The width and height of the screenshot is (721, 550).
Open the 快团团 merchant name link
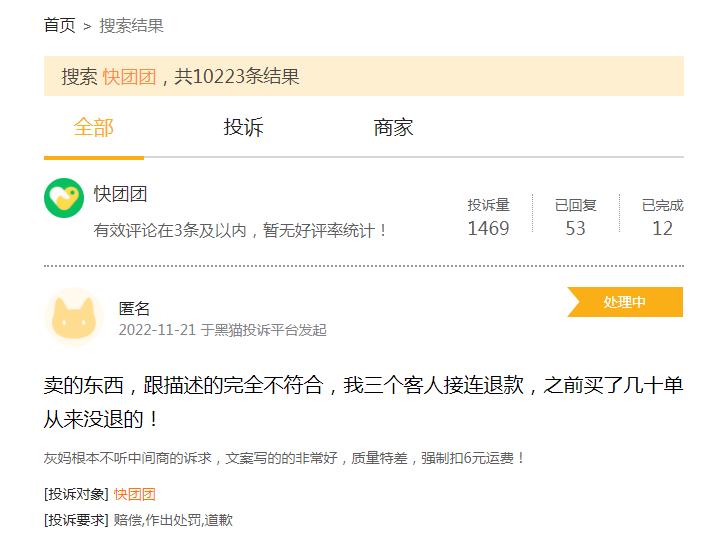[x=120, y=194]
